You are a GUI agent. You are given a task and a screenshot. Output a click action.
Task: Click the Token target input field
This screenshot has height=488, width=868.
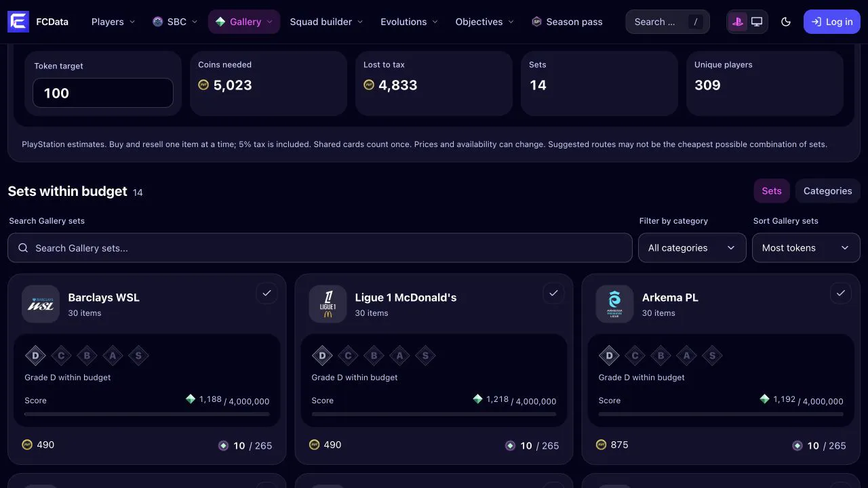[103, 93]
